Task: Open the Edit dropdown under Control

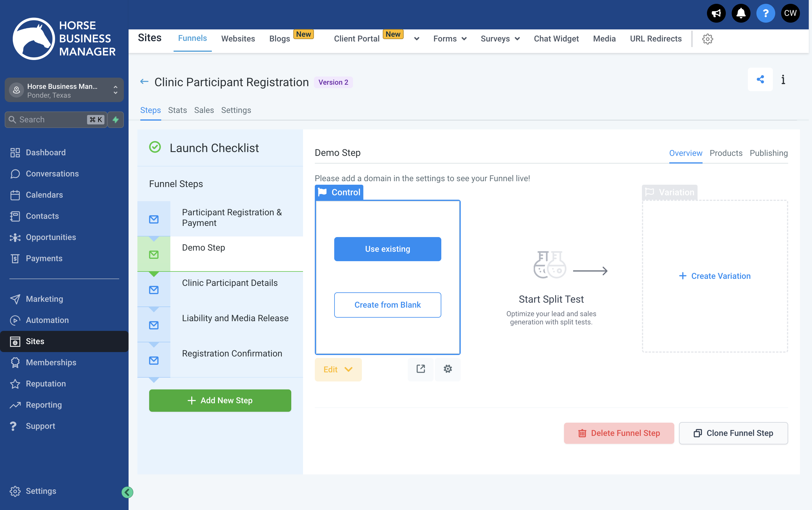Action: [338, 369]
